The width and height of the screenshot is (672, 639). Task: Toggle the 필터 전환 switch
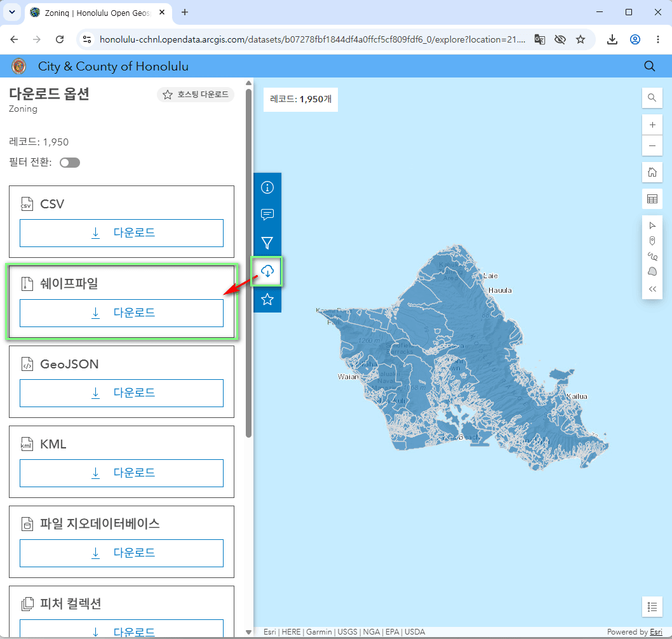(x=70, y=163)
